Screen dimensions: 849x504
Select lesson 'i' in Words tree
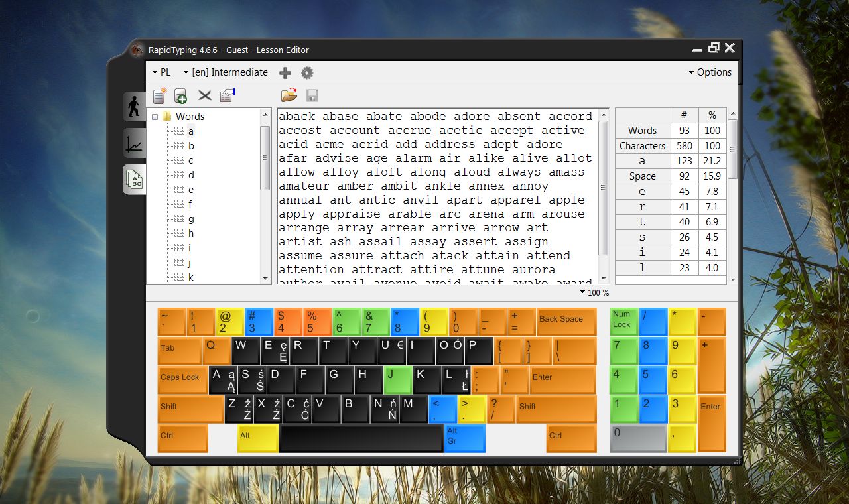190,248
